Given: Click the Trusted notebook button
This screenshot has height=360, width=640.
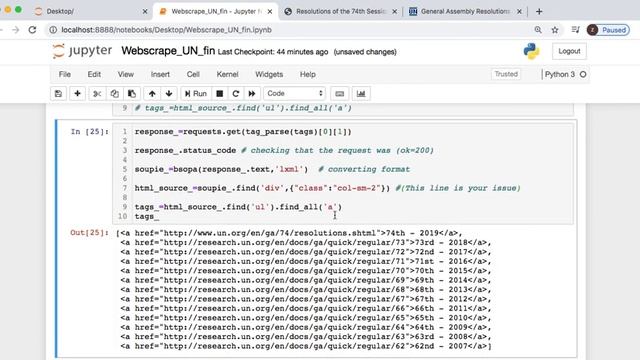Looking at the screenshot, I should pyautogui.click(x=506, y=74).
